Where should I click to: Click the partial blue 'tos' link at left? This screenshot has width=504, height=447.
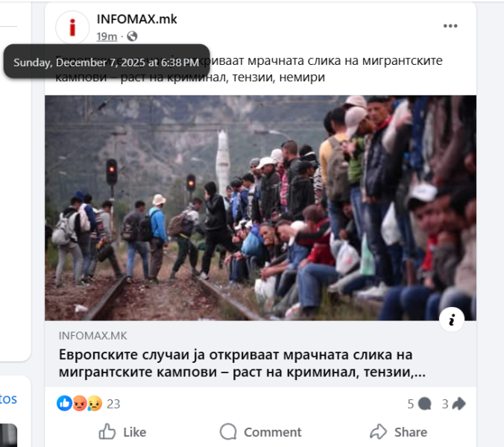(x=8, y=399)
